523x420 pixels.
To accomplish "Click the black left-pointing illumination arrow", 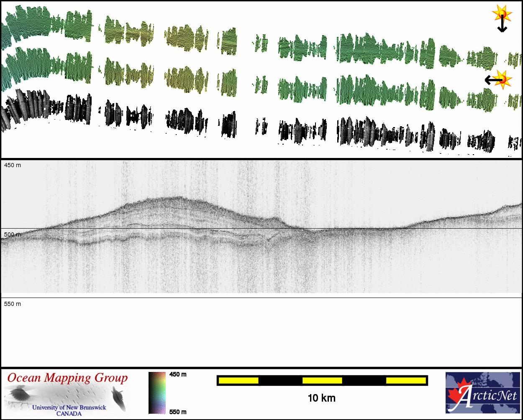I will 491,80.
